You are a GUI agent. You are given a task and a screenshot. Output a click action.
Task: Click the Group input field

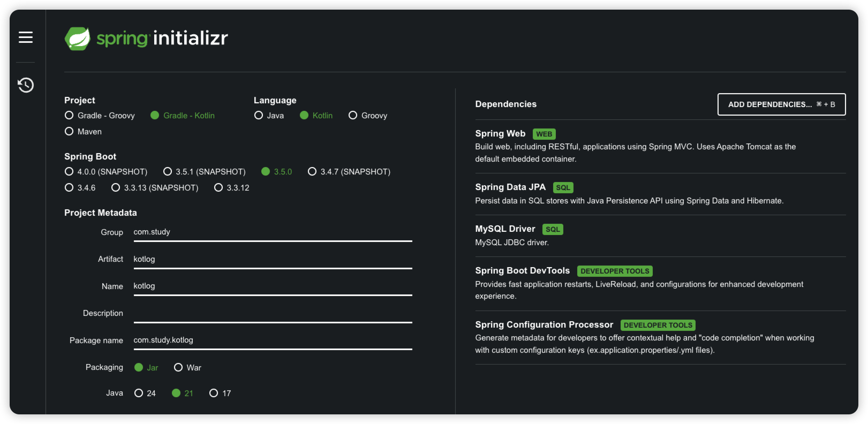[273, 232]
